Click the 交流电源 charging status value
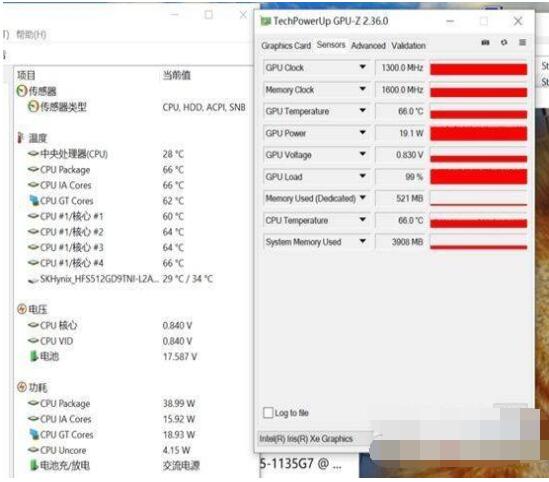 [181, 465]
